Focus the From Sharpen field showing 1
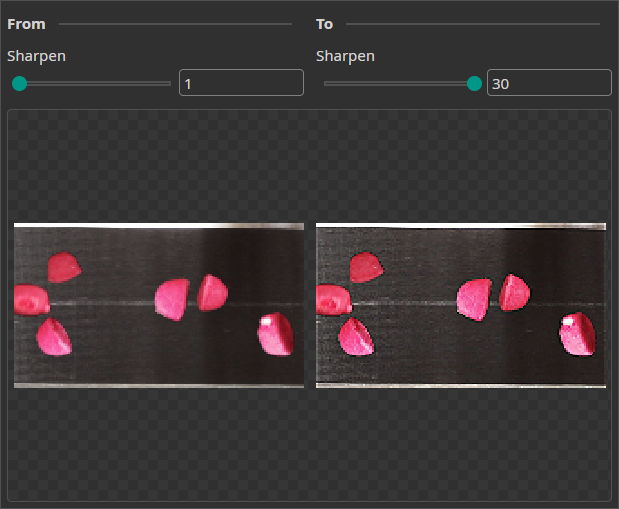The height and width of the screenshot is (509, 619). [x=240, y=83]
